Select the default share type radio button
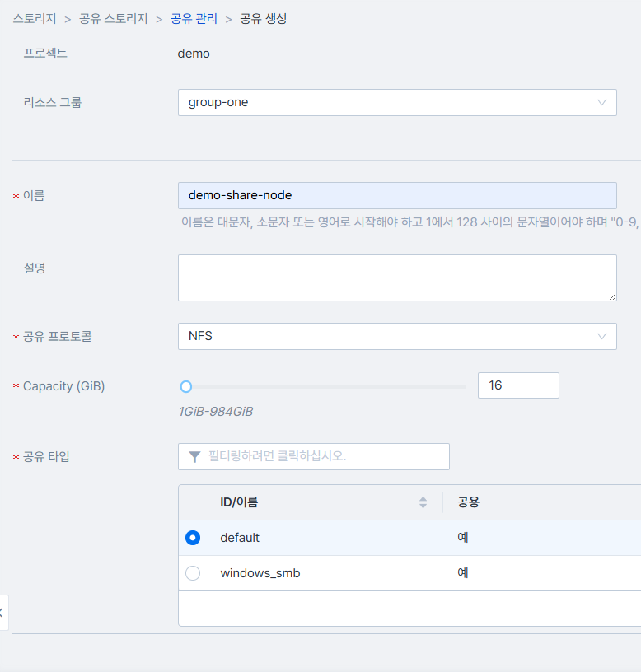This screenshot has width=641, height=672. [193, 538]
